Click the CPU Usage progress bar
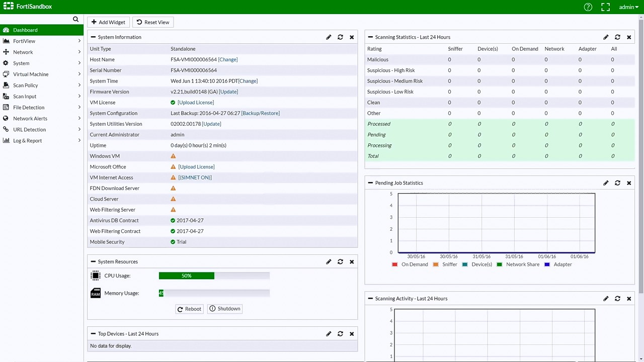644x362 pixels. 214,276
